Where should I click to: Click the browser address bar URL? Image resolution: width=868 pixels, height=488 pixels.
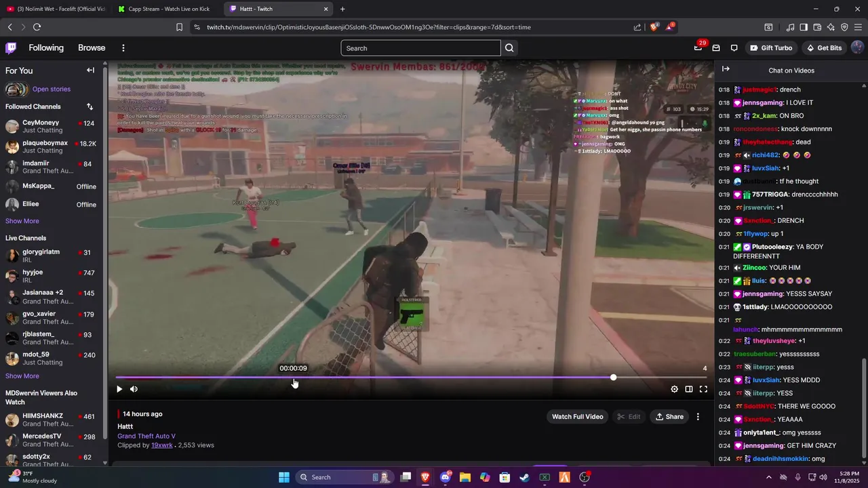[x=369, y=27]
